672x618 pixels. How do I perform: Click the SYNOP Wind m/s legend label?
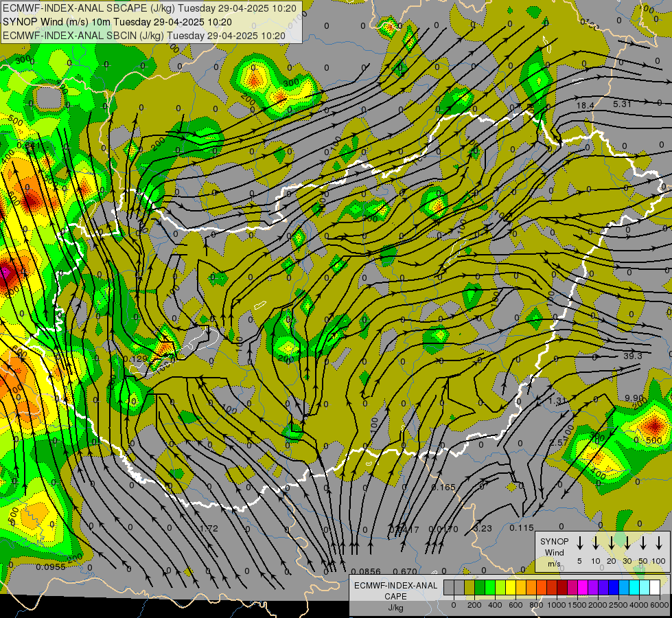coord(554,552)
